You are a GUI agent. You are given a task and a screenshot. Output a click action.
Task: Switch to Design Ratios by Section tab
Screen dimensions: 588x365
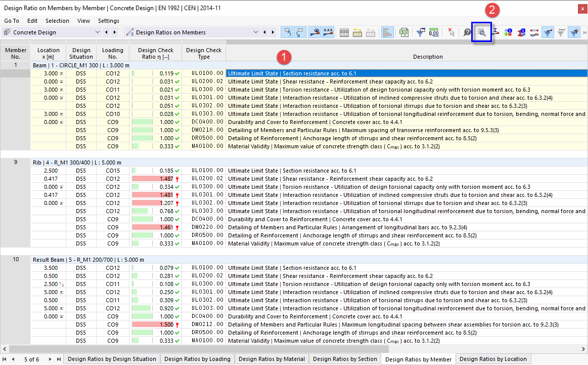pyautogui.click(x=345, y=359)
